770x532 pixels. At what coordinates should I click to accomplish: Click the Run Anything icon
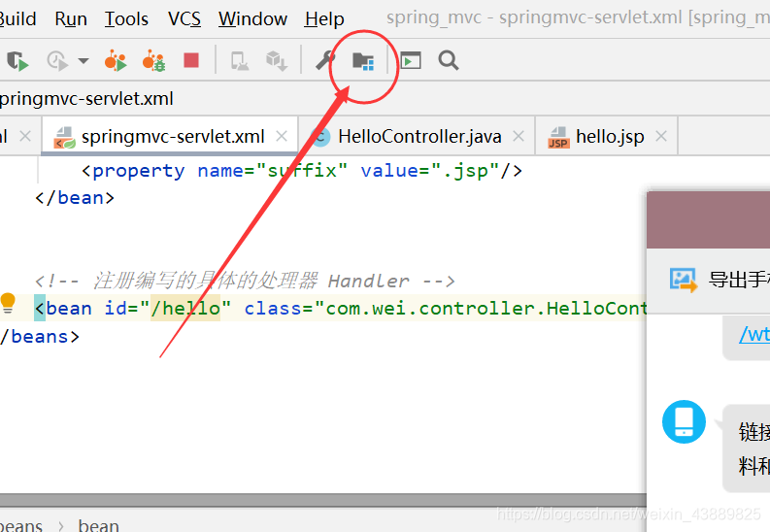(x=411, y=60)
